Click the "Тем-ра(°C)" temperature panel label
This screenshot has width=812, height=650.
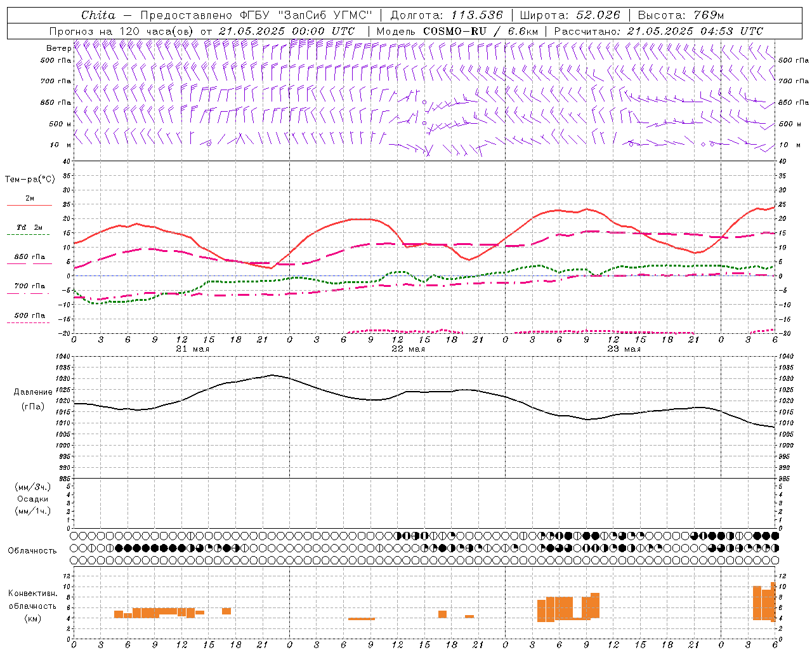coord(30,179)
